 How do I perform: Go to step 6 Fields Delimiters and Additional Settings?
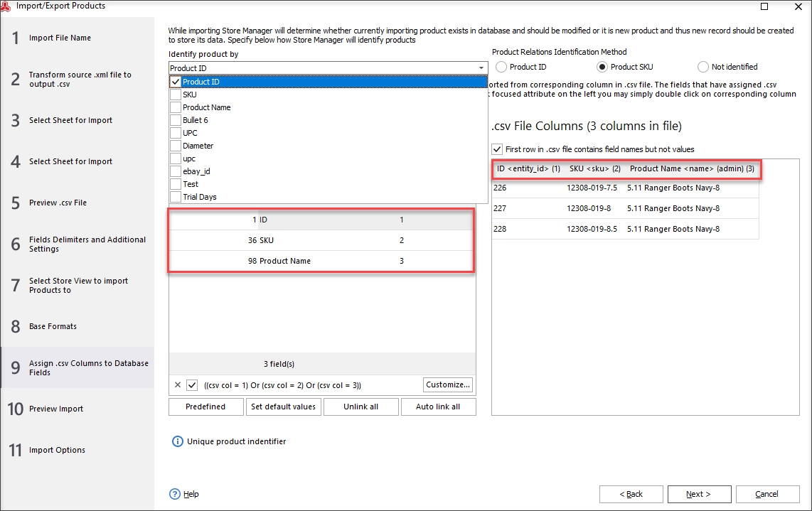coord(78,244)
